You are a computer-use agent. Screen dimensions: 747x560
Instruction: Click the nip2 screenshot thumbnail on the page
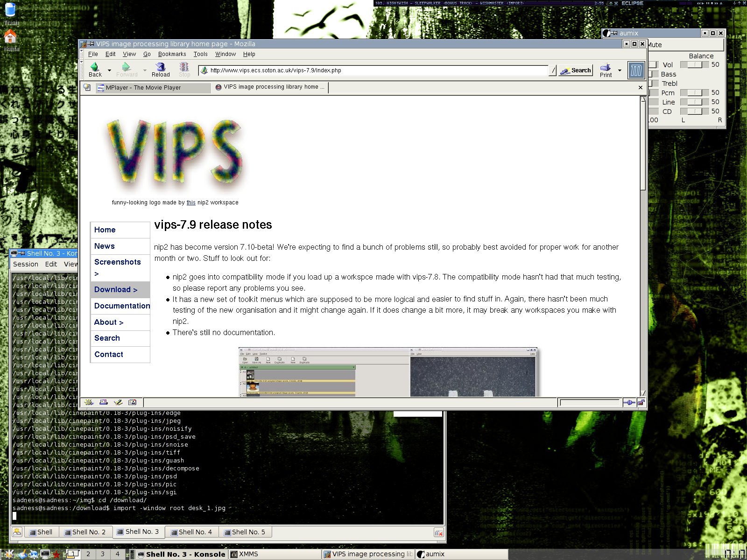point(388,372)
